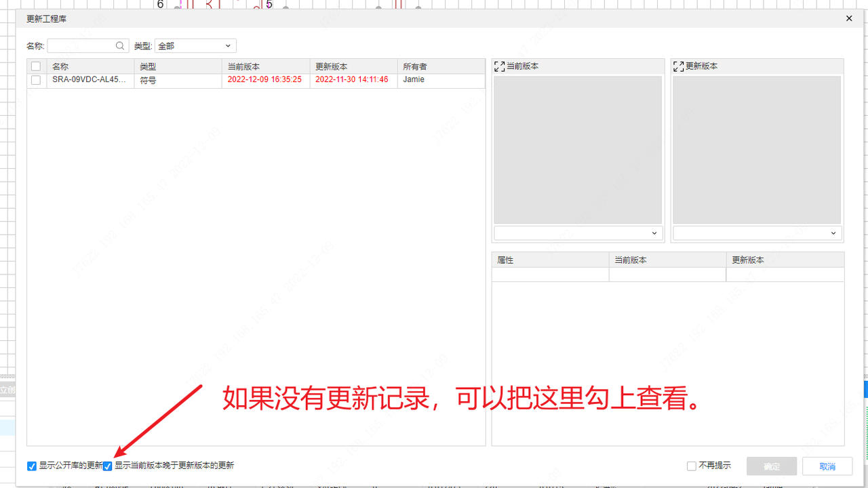Sort by the 名称 column header
The height and width of the screenshot is (488, 868).
click(90, 66)
